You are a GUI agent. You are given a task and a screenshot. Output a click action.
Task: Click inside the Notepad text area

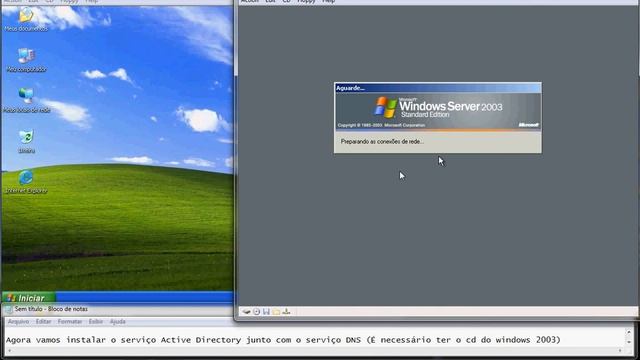pyautogui.click(x=314, y=339)
